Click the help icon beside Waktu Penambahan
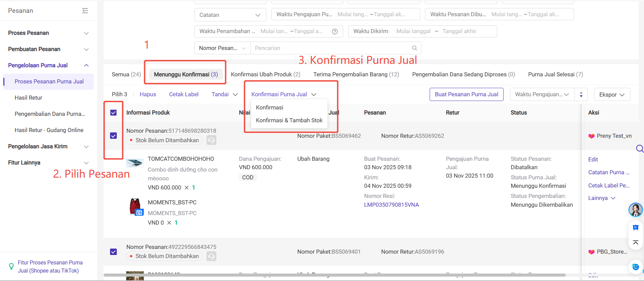644x281 pixels. (334, 31)
